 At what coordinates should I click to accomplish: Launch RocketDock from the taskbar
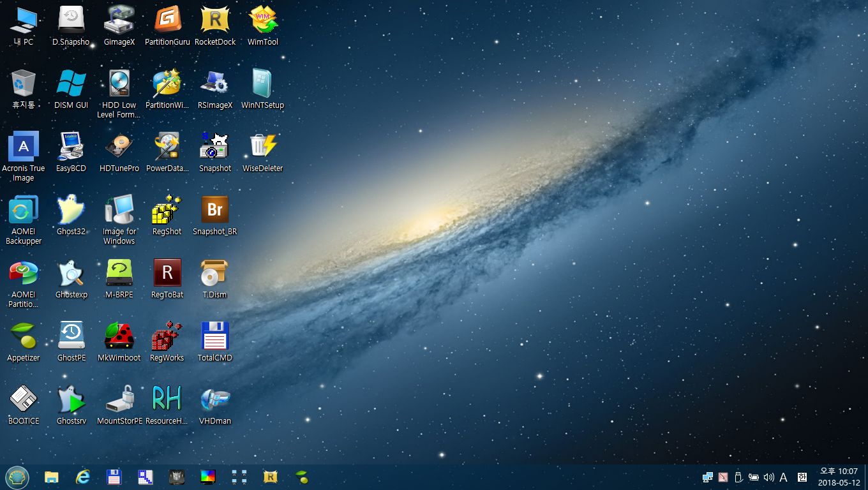click(271, 477)
